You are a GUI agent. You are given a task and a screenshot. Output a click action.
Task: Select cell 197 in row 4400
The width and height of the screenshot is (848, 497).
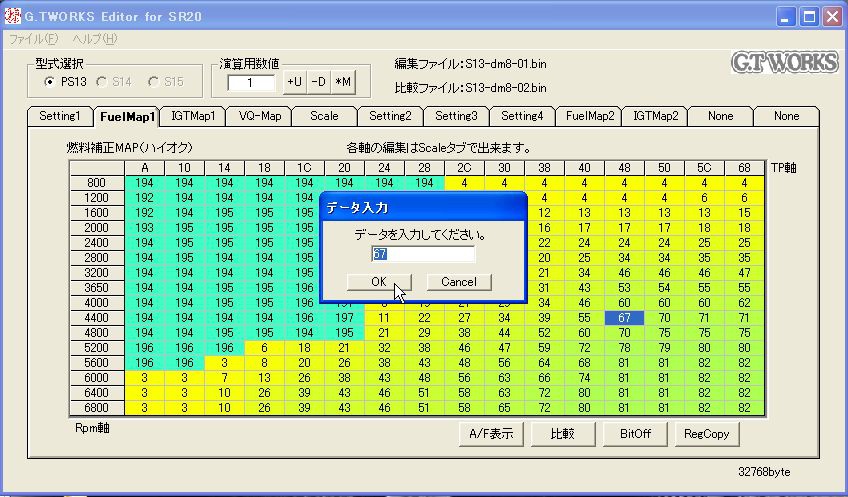coord(344,318)
